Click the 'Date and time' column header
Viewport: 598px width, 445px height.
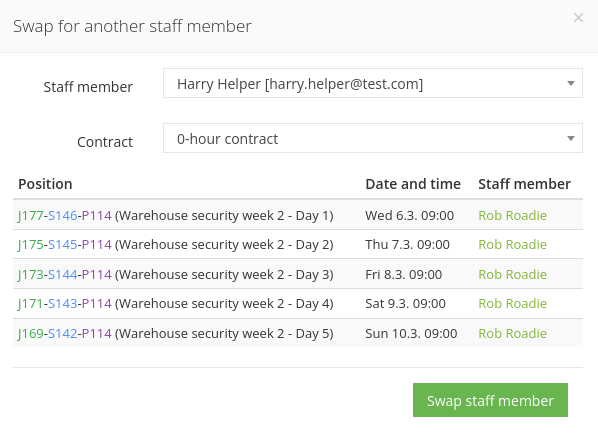click(x=413, y=184)
